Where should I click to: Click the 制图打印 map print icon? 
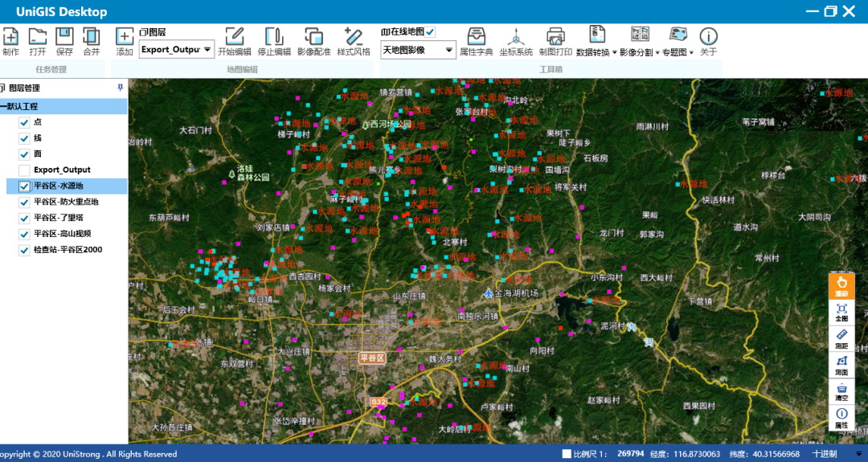pyautogui.click(x=555, y=40)
